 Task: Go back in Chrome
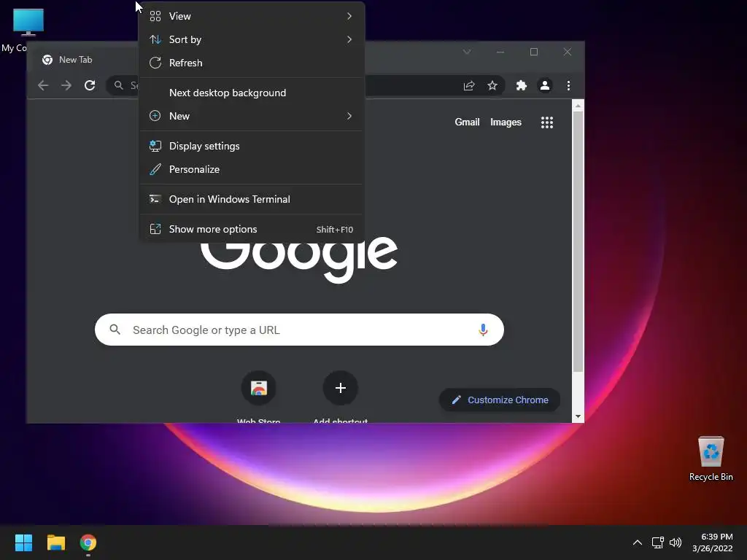pos(43,86)
